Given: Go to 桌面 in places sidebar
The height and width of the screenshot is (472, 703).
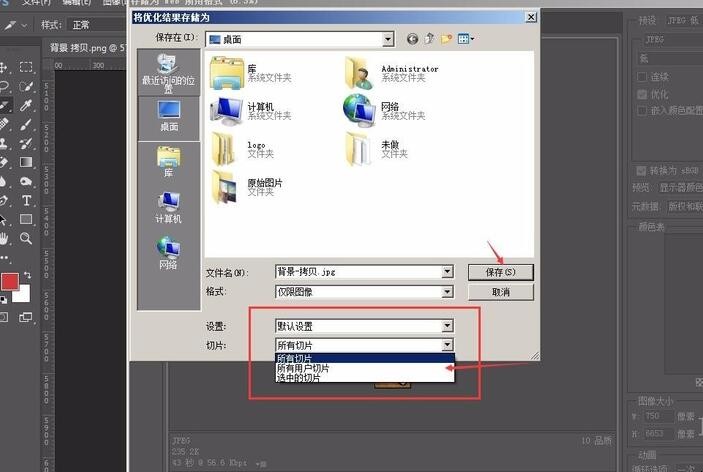Looking at the screenshot, I should pyautogui.click(x=169, y=117).
